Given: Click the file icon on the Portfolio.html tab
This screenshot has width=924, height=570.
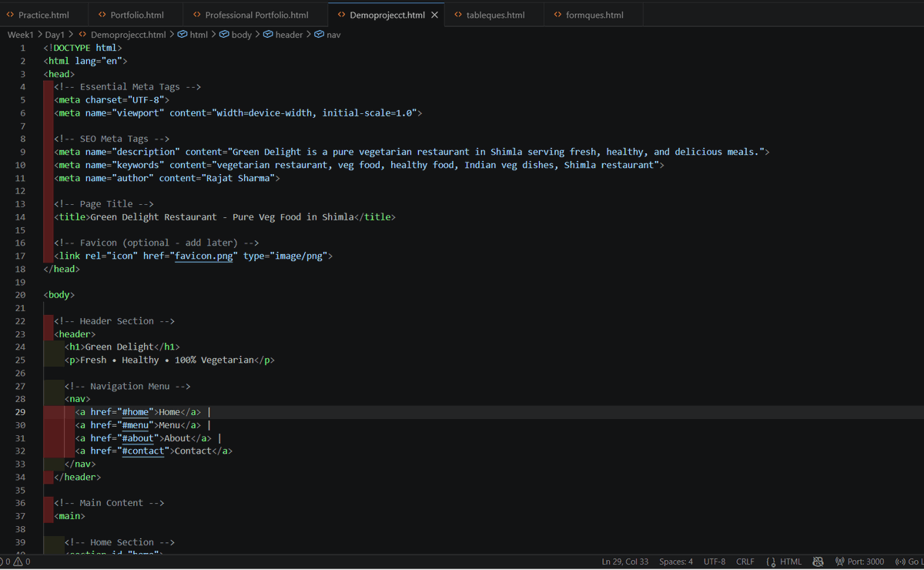Looking at the screenshot, I should 102,15.
